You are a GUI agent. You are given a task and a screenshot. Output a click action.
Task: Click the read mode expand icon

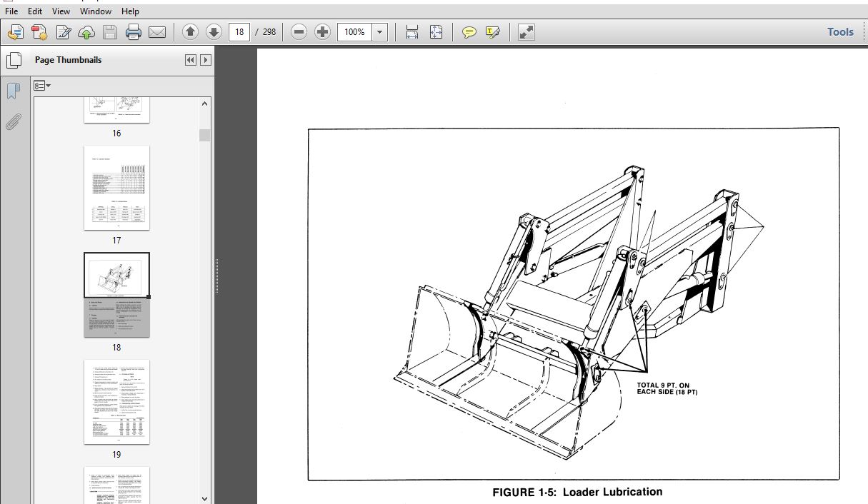tap(527, 32)
